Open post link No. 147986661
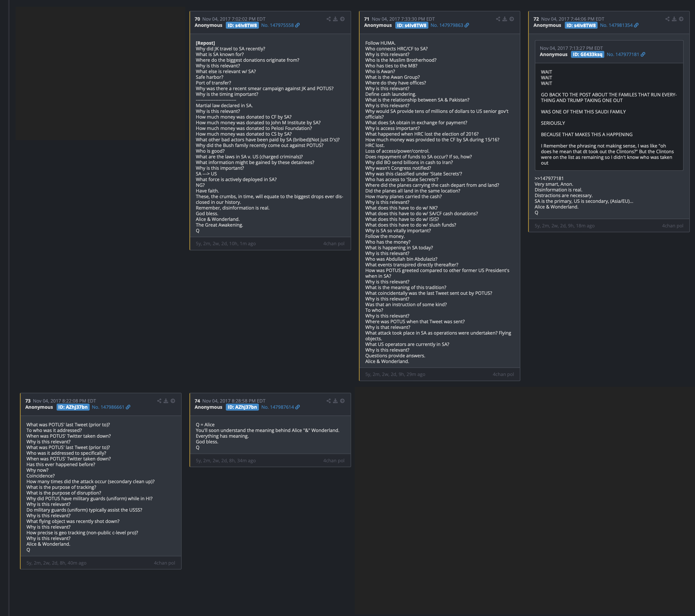 pyautogui.click(x=108, y=407)
